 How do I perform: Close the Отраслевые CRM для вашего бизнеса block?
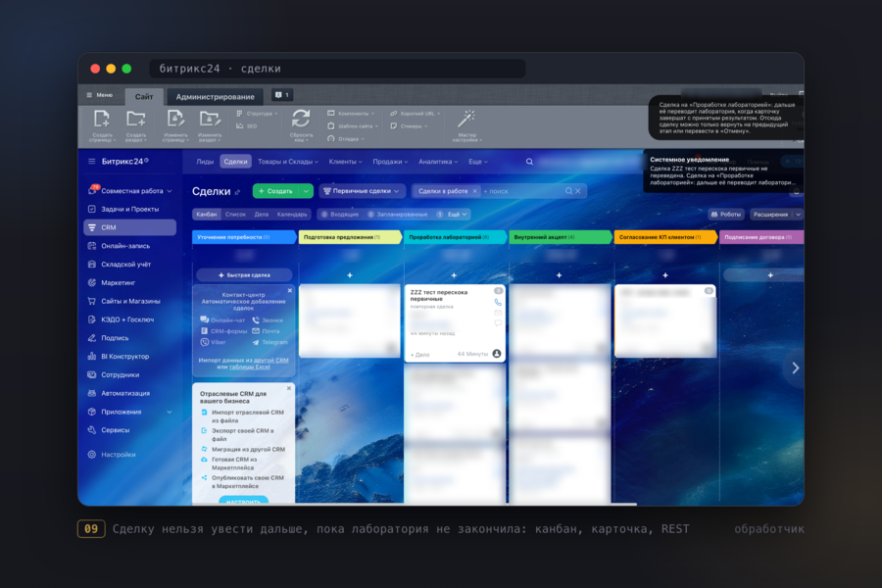[289, 388]
